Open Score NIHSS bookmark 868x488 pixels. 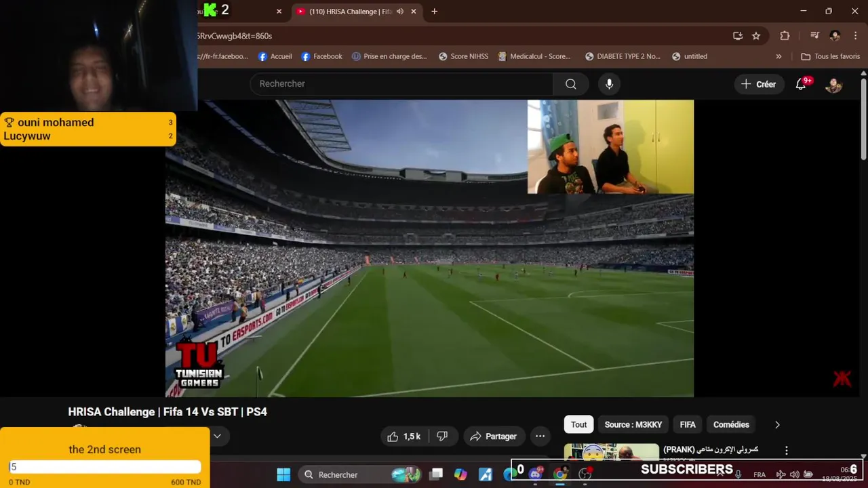click(463, 57)
